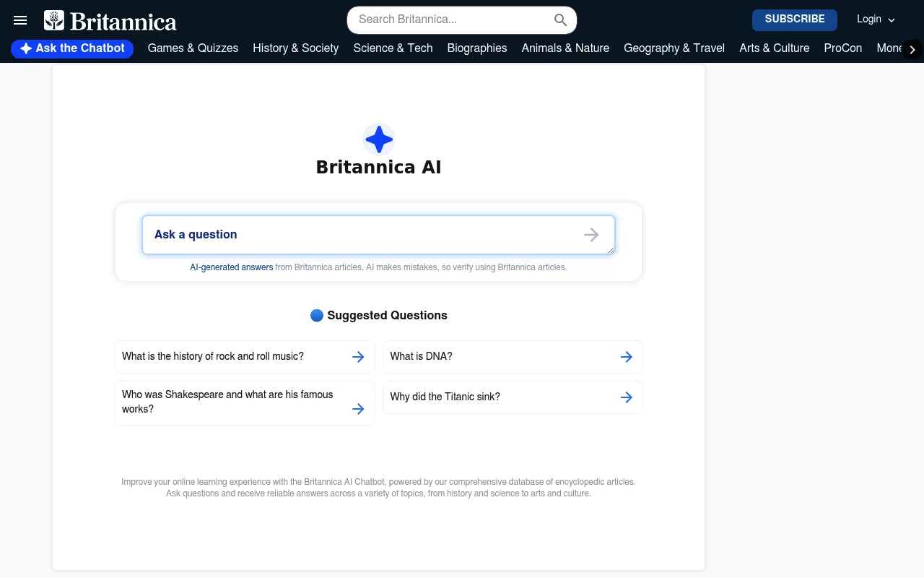
Task: Click the search magnifier icon
Action: 560,20
